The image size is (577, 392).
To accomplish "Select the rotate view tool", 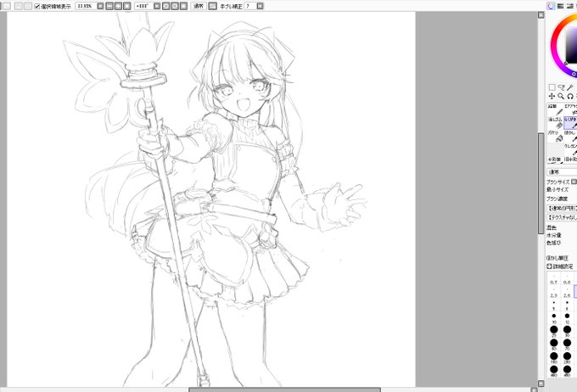I will pos(570,96).
